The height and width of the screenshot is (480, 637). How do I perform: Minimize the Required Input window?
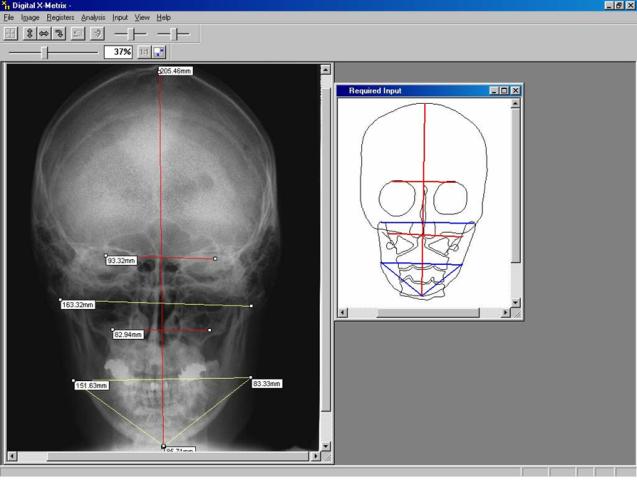point(494,91)
